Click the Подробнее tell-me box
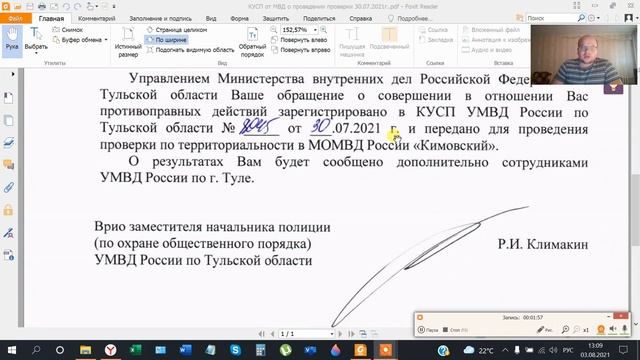The height and width of the screenshot is (360, 640). [x=410, y=18]
